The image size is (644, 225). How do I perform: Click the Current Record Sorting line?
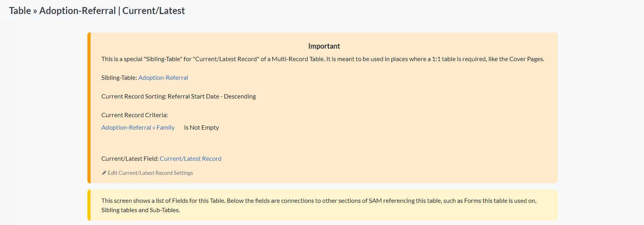tap(179, 96)
